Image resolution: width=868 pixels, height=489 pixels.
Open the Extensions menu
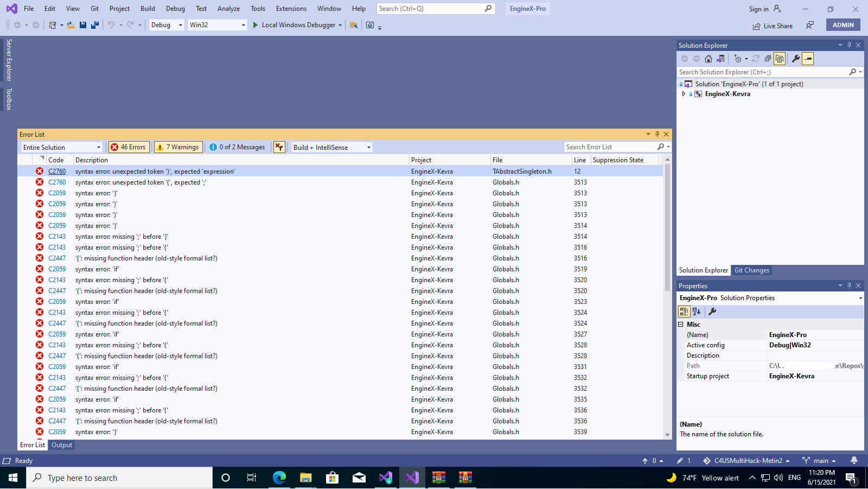(291, 9)
